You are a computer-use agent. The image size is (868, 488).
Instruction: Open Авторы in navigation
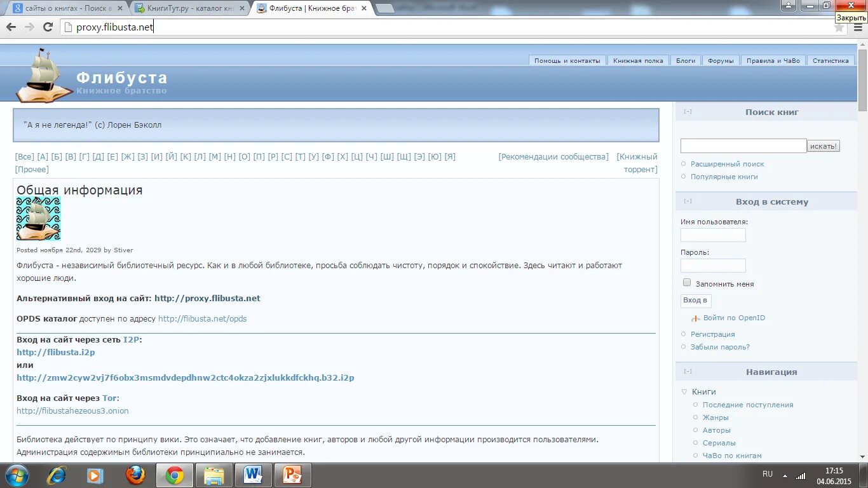point(717,430)
